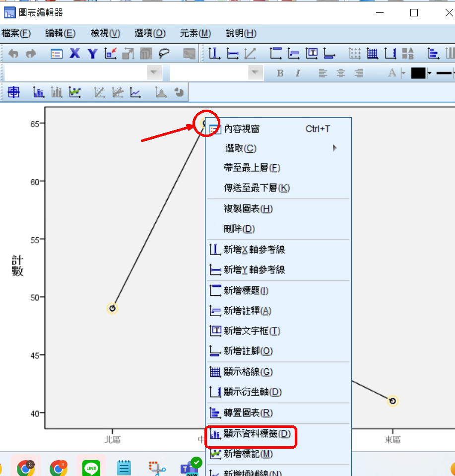Expand the font size dropdown
455x476 pixels.
pyautogui.click(x=256, y=73)
